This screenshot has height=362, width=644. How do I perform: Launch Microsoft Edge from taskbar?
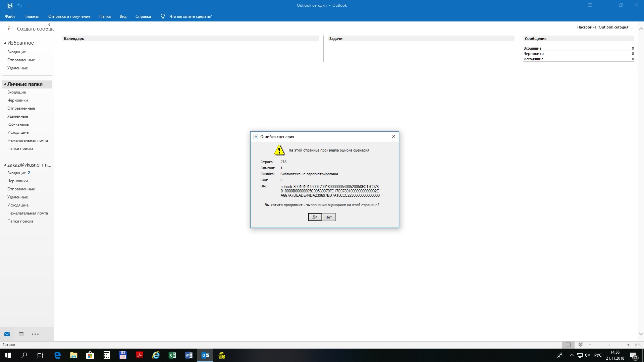click(57, 355)
